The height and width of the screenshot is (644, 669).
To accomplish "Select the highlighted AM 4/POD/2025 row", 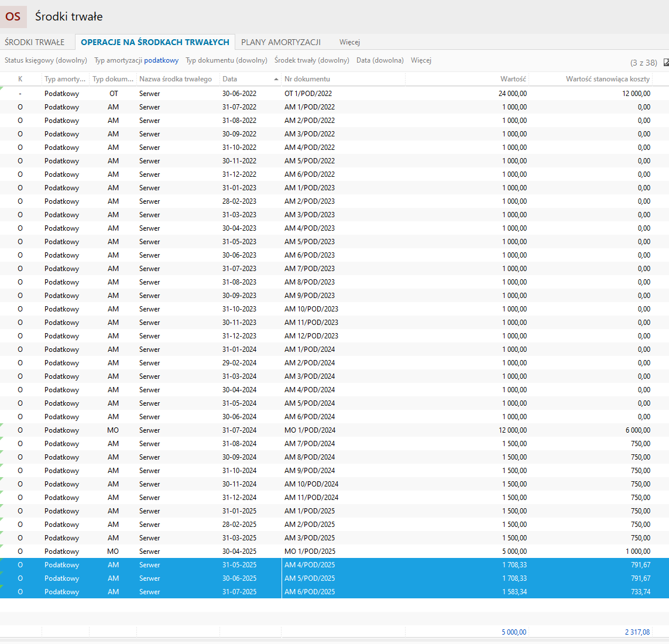I will pos(335,564).
